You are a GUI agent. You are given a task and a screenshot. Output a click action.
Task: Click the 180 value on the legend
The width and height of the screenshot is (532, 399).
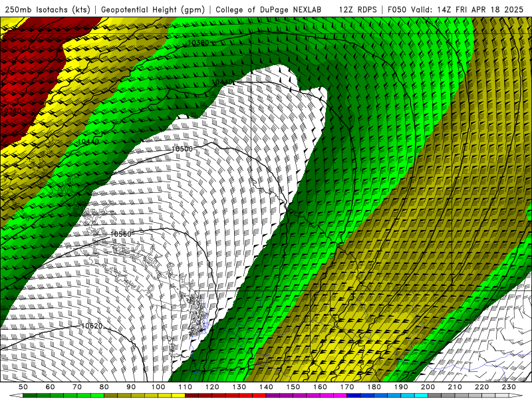[x=374, y=387]
